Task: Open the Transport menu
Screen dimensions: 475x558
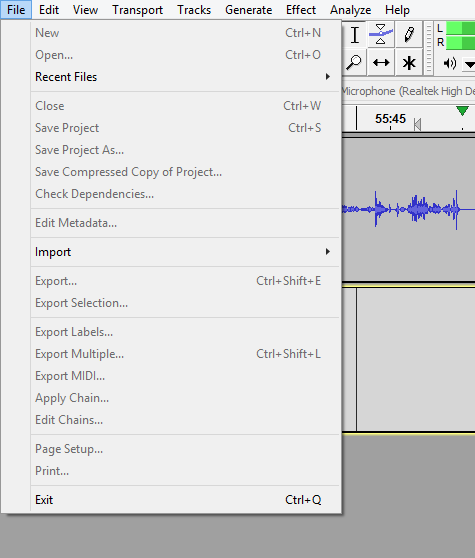Action: [x=137, y=10]
